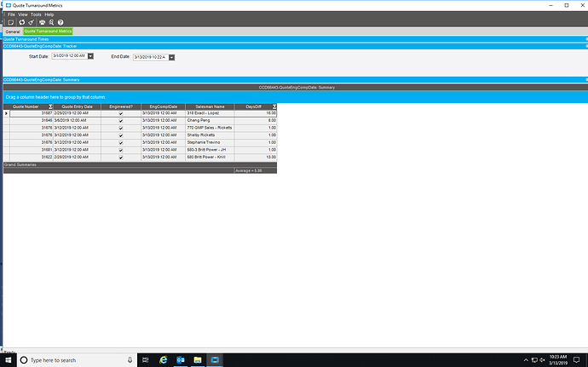588x367 pixels.
Task: Click the dark Summary grid caption bar
Action: point(296,88)
